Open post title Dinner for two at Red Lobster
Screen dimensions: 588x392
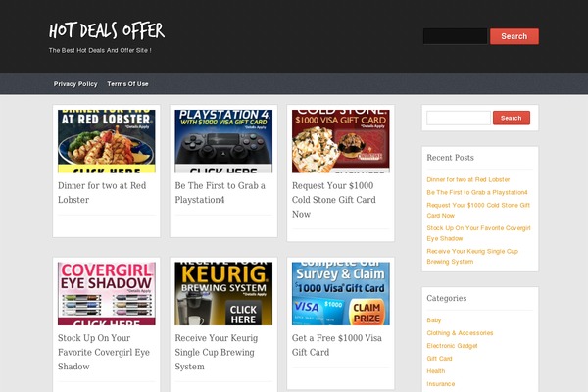pyautogui.click(x=102, y=192)
